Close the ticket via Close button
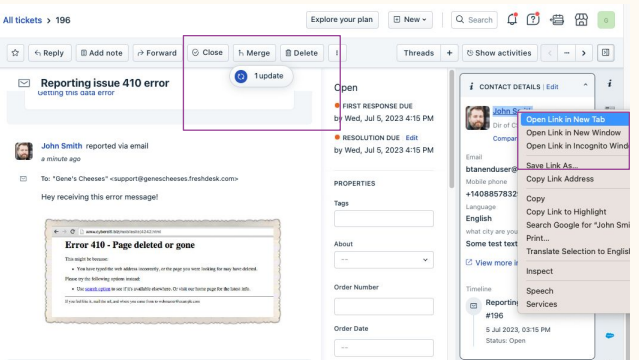Screen dimensions: 639x360 (x=208, y=53)
